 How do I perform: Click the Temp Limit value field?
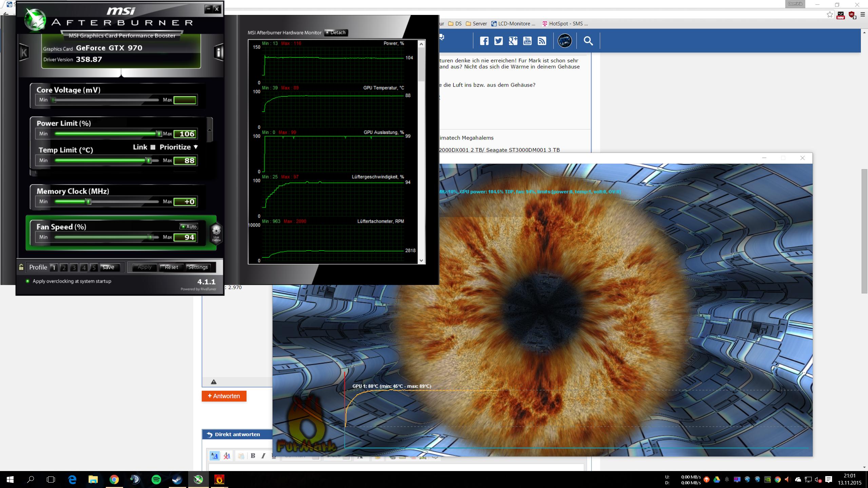pyautogui.click(x=185, y=160)
